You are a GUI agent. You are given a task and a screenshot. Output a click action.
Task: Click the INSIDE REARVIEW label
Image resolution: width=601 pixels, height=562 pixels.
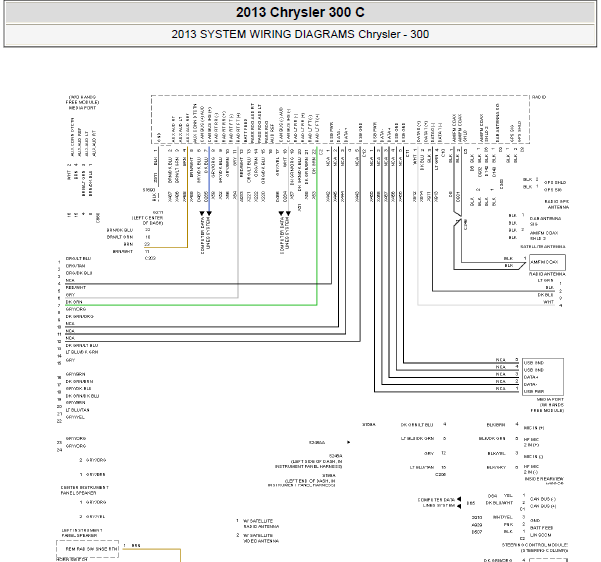544,479
